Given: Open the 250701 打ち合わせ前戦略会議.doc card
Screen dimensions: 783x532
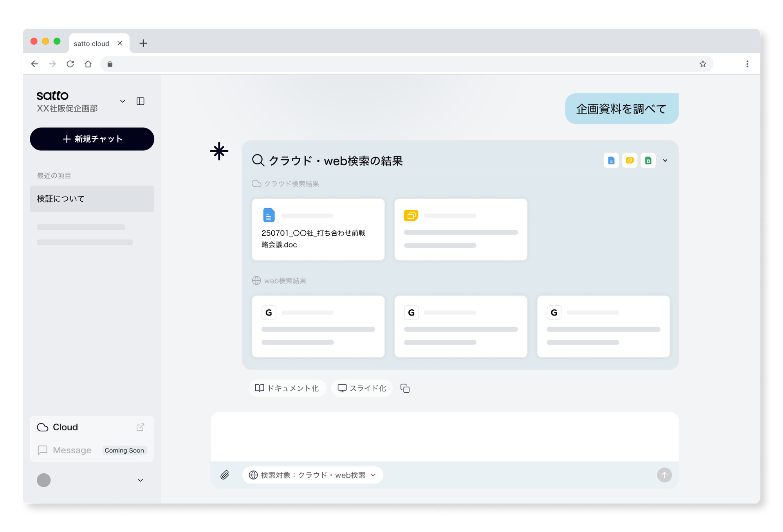Looking at the screenshot, I should (x=318, y=229).
